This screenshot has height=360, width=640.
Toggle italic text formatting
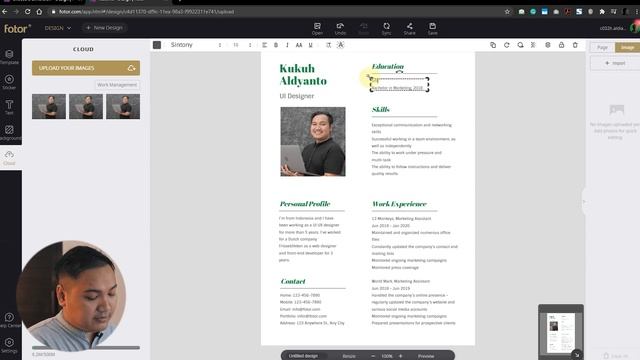pyautogui.click(x=287, y=45)
